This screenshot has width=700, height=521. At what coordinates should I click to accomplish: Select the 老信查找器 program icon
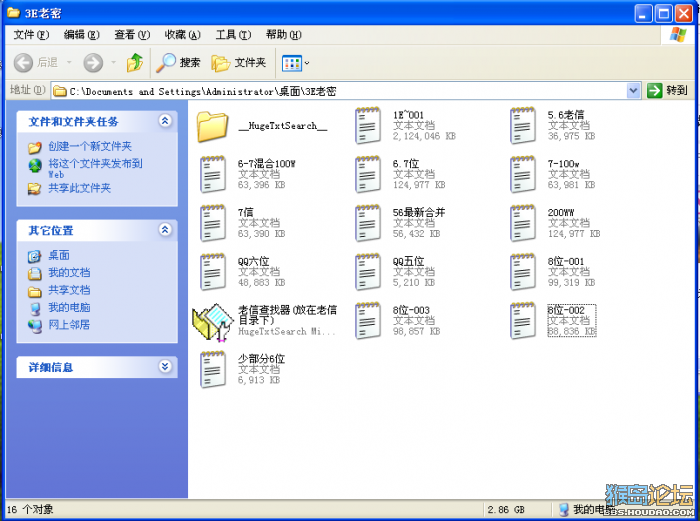213,322
